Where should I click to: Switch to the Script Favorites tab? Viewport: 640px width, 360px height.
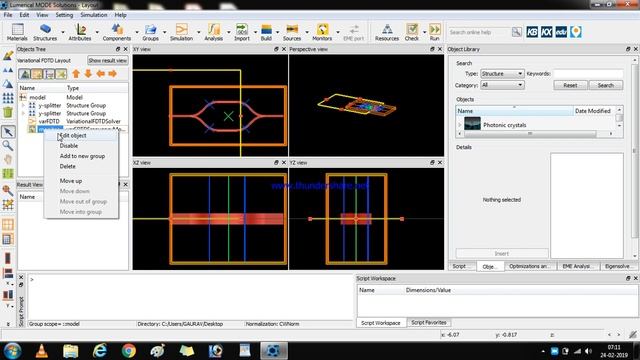point(429,322)
